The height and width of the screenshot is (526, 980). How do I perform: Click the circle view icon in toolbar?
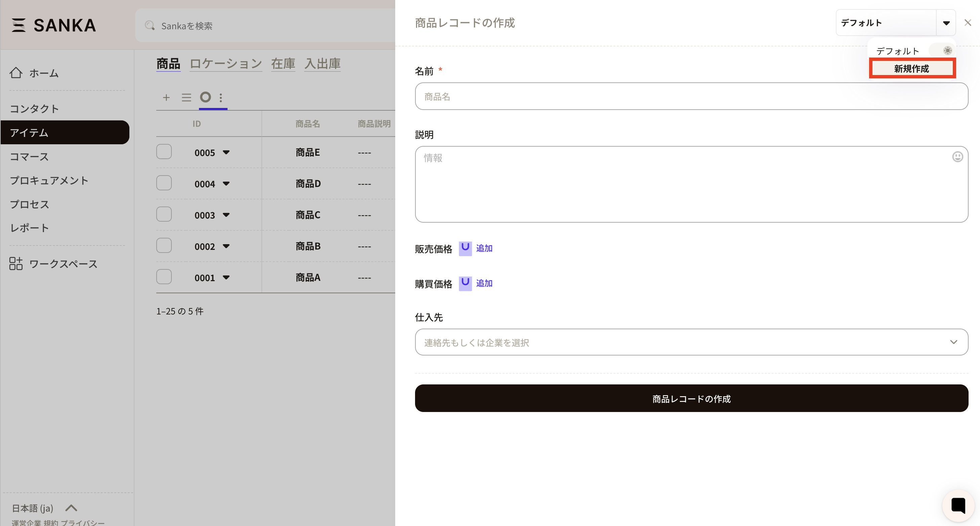(205, 97)
